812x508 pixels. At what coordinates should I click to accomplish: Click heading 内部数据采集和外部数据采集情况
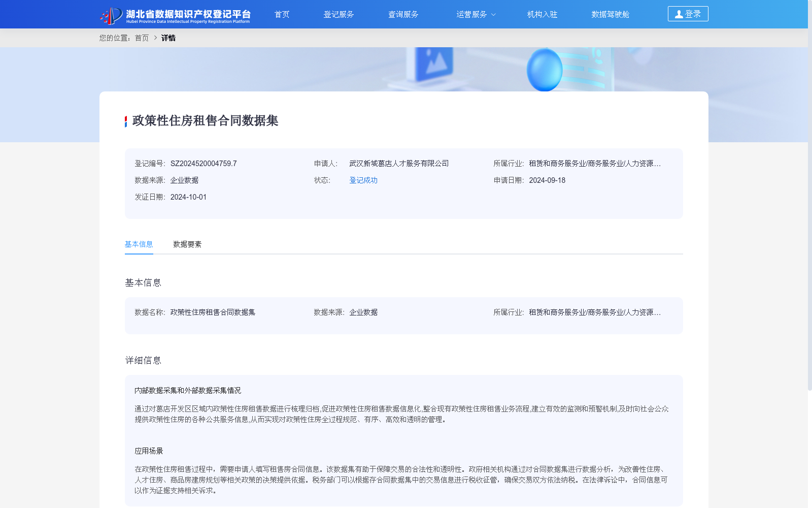coord(188,391)
